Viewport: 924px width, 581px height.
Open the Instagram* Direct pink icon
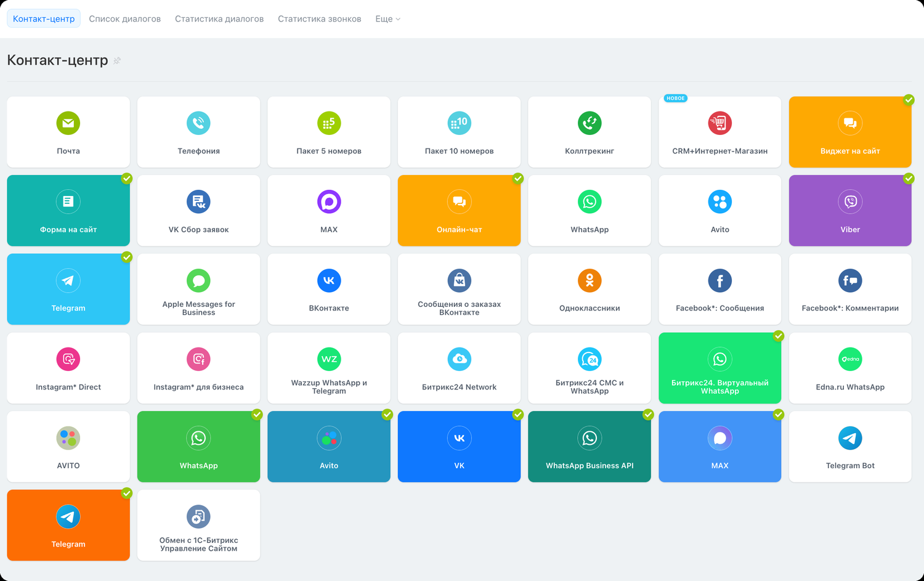[x=68, y=359]
